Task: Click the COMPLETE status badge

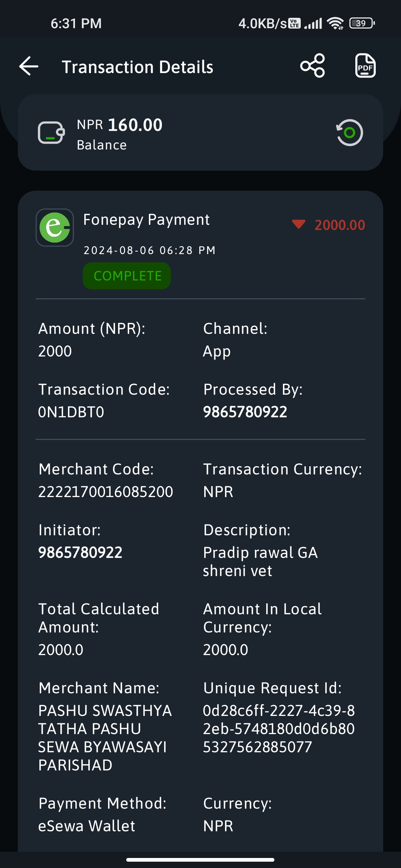Action: click(x=127, y=276)
